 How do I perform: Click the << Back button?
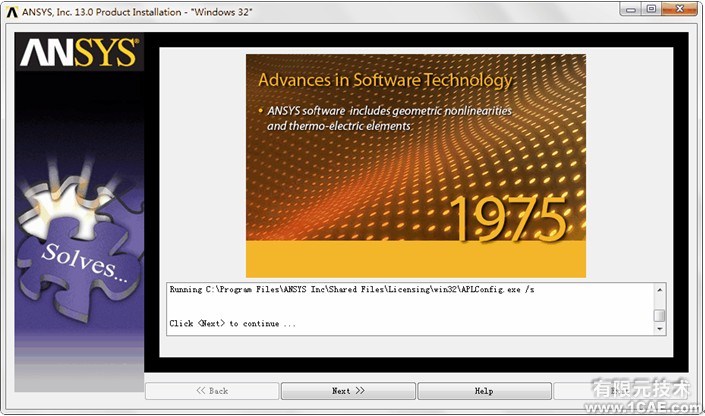(x=212, y=391)
